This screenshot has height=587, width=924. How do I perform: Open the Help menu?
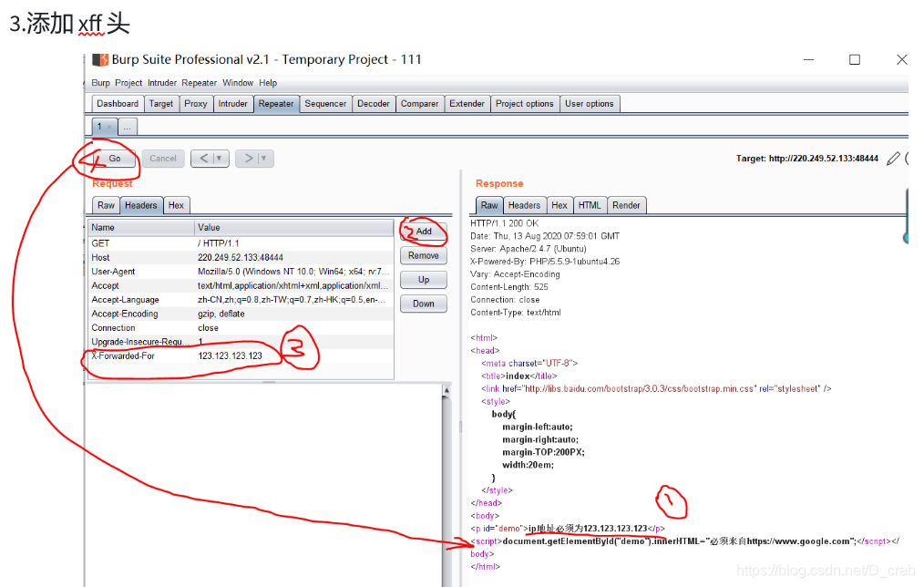[x=268, y=83]
